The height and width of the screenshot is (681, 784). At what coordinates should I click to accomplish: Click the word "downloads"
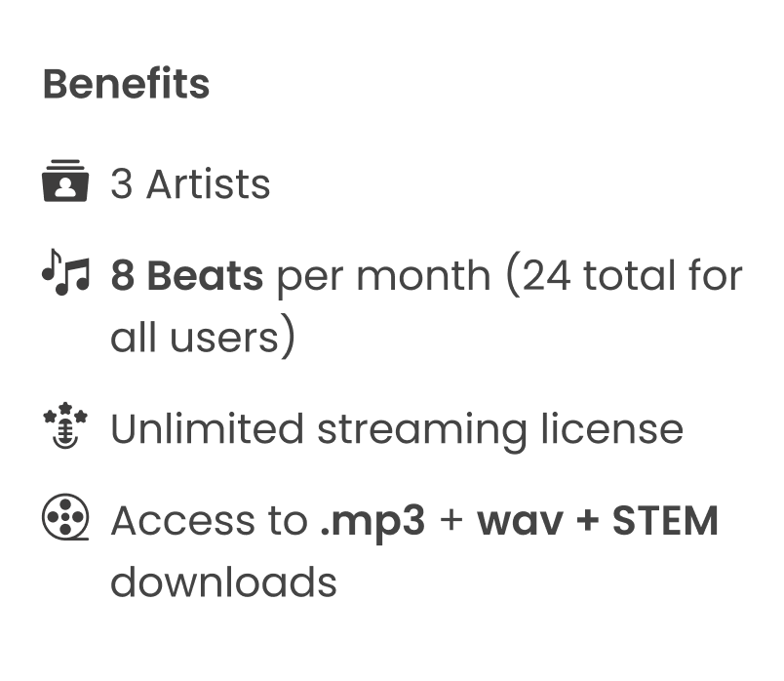coord(223,582)
